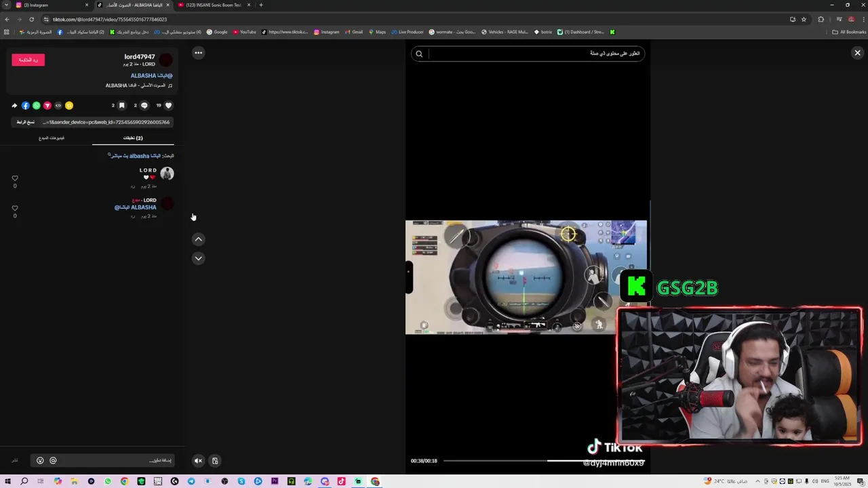Open lord47947 profile username

click(140, 56)
